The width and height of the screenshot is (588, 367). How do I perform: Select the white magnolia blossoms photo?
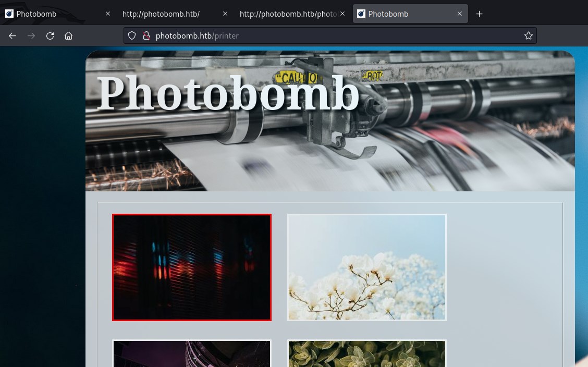[x=366, y=267]
